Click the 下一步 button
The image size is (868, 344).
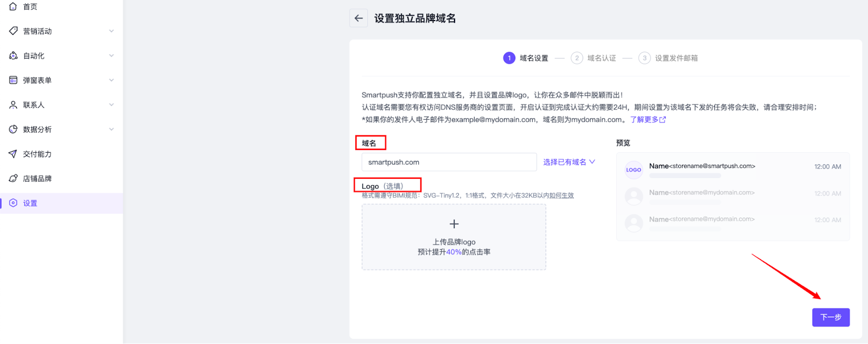pos(831,317)
